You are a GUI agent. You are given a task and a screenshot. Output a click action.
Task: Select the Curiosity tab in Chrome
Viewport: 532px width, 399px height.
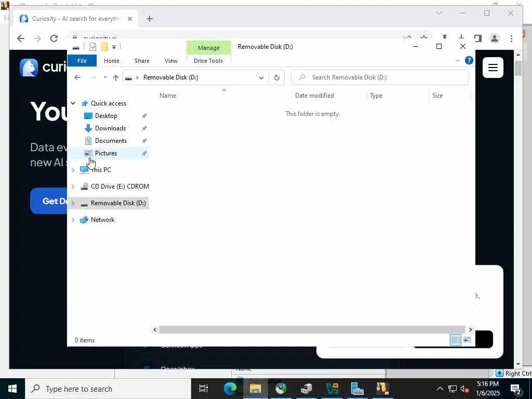[75, 19]
